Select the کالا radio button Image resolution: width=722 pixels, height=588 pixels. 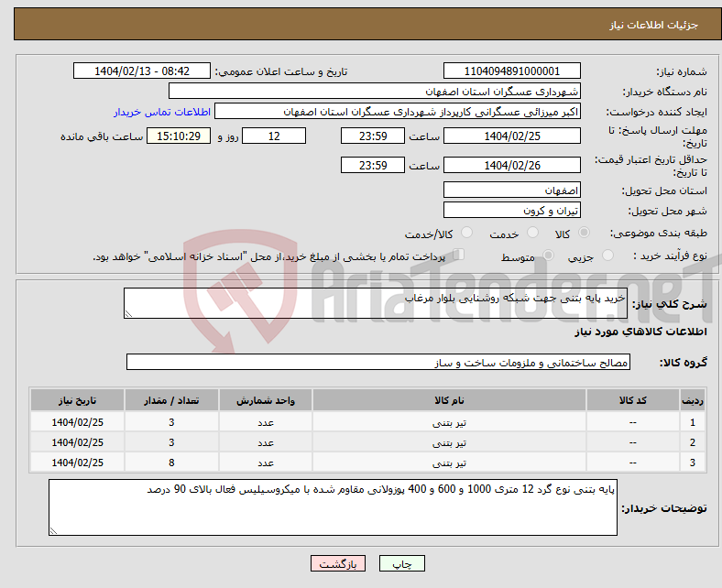[584, 233]
